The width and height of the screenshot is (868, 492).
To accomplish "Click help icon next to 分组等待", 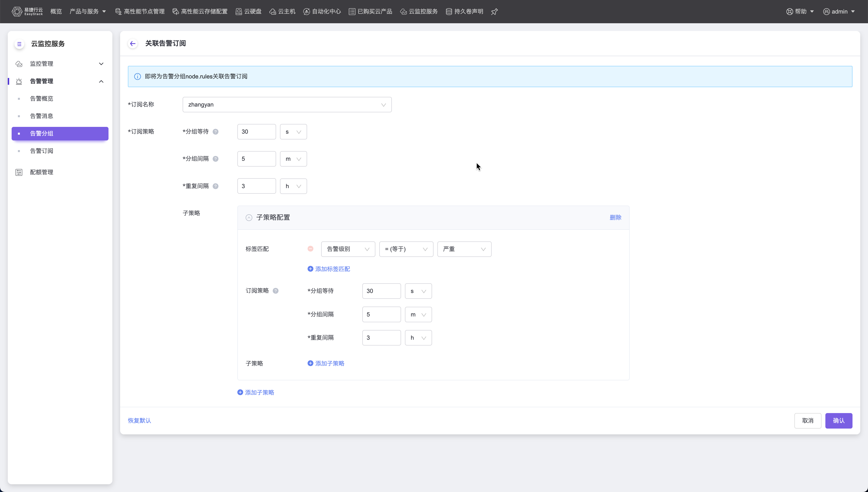I will (215, 132).
